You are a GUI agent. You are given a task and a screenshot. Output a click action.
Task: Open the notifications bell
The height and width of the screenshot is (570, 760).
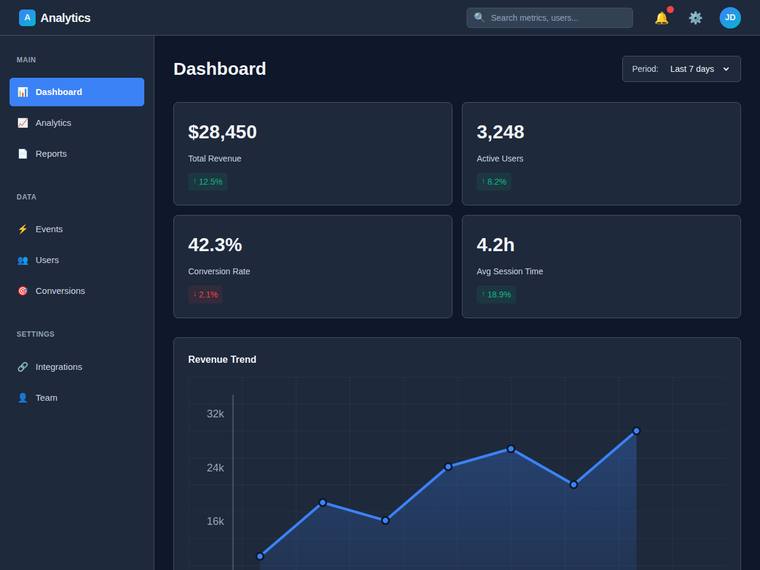(662, 18)
